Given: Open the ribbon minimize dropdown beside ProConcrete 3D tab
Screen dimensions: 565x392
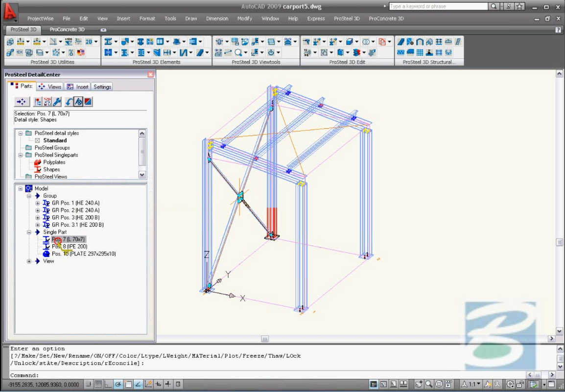Looking at the screenshot, I should (103, 30).
